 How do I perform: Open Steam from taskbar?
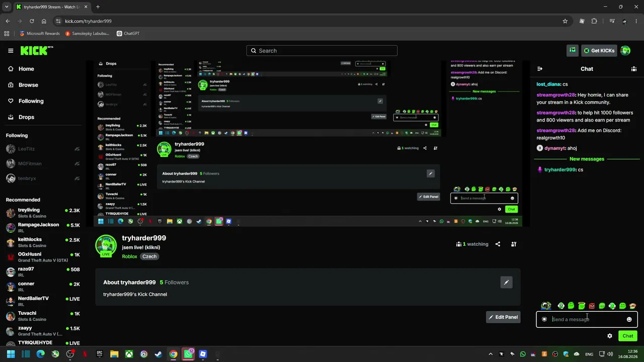pyautogui.click(x=158, y=354)
